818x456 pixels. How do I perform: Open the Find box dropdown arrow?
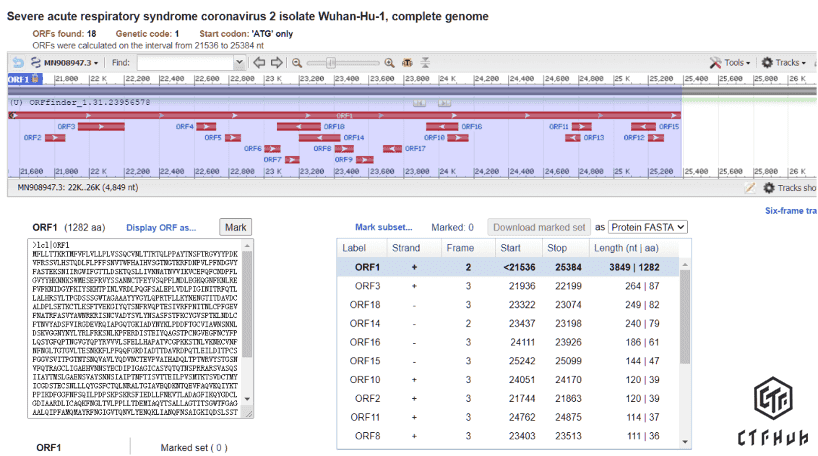point(239,63)
